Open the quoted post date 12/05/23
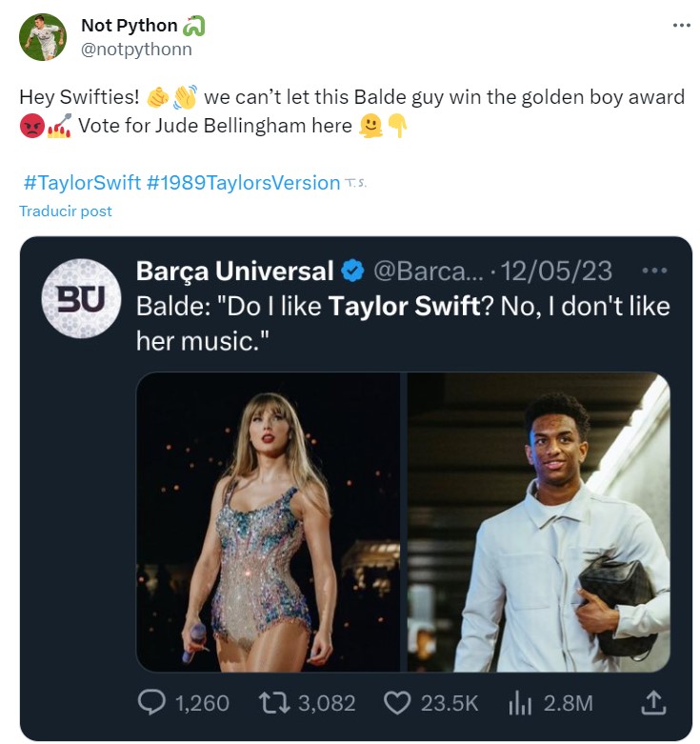 point(557,271)
